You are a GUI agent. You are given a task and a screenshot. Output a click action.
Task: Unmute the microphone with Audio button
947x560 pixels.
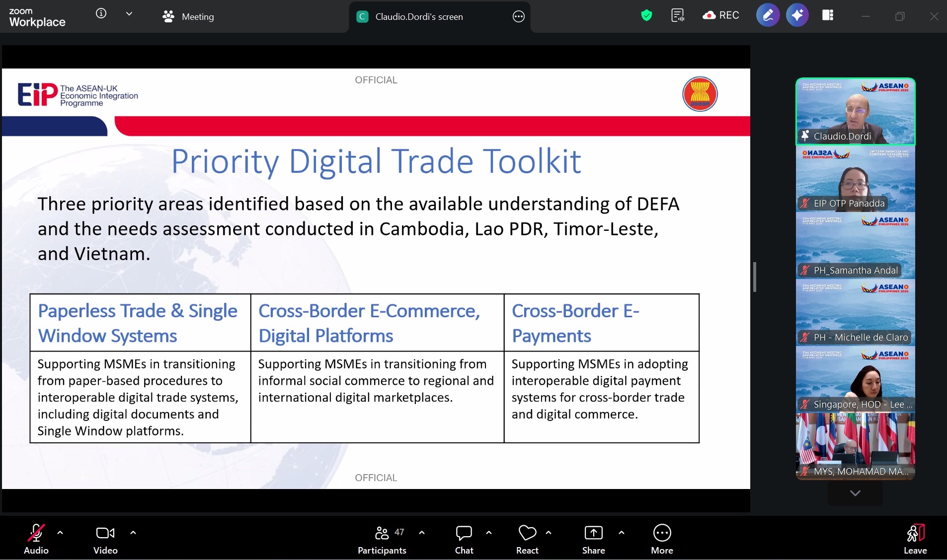[x=36, y=539]
